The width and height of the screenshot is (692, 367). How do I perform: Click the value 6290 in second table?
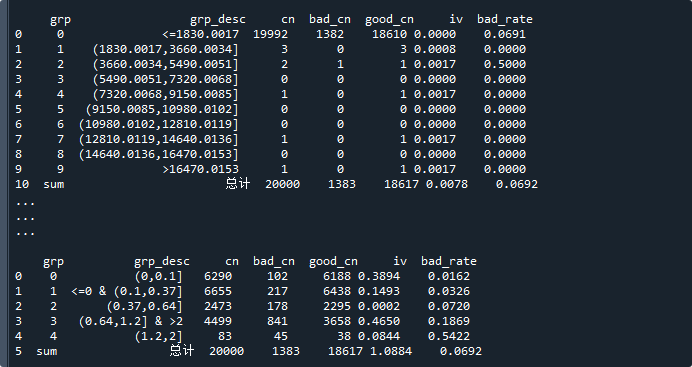click(x=218, y=277)
